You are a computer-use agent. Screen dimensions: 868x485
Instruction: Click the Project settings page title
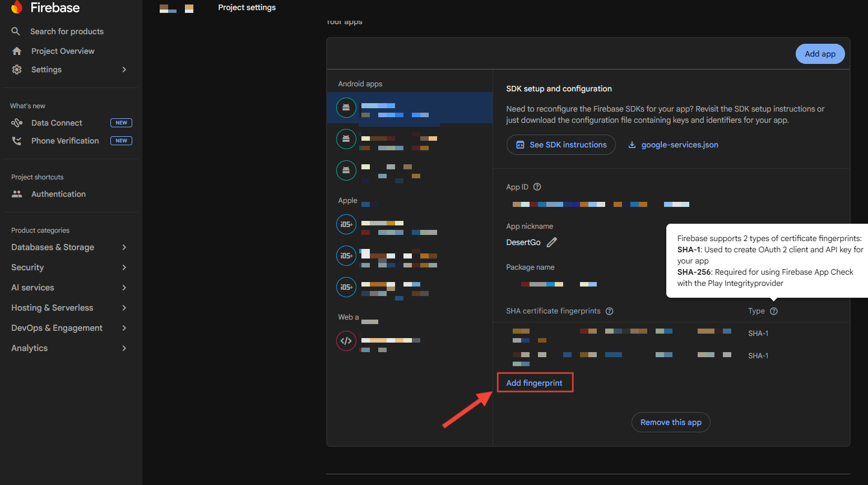coord(247,7)
